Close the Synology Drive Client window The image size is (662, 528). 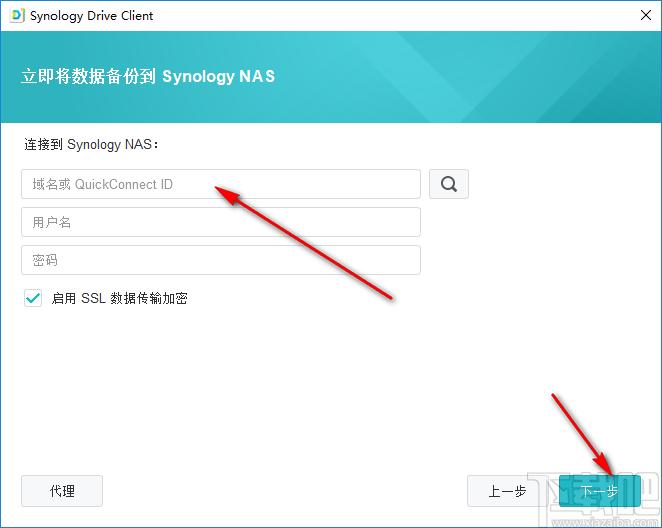[x=646, y=16]
